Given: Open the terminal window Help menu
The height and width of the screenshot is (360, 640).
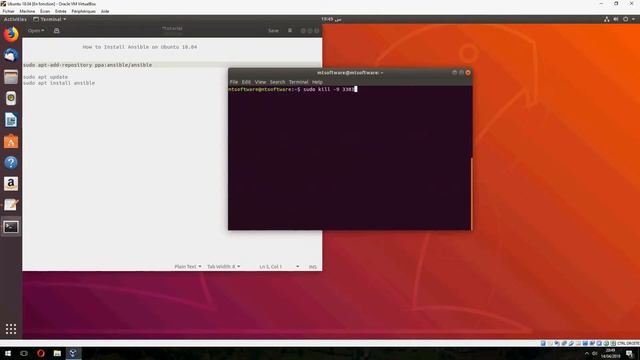Looking at the screenshot, I should [x=317, y=82].
